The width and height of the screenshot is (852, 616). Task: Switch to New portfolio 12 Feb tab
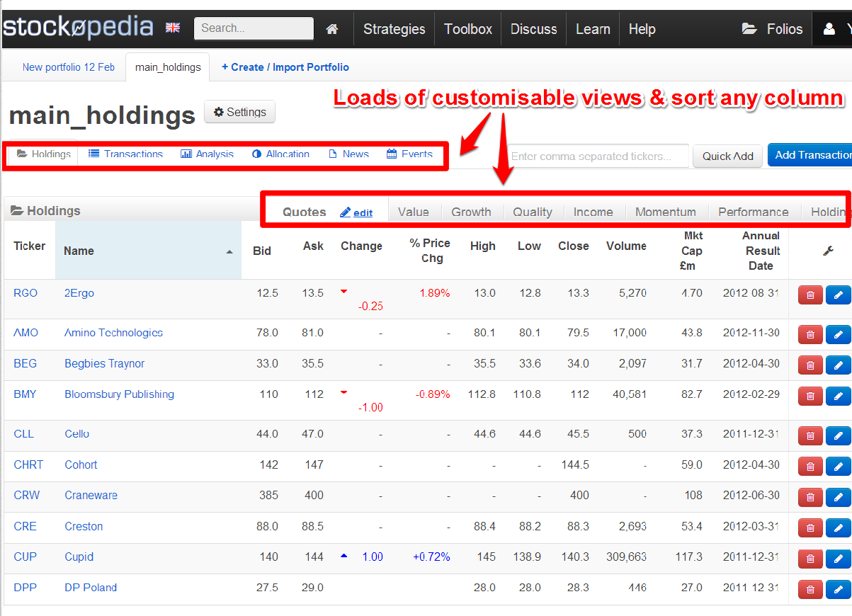point(69,67)
